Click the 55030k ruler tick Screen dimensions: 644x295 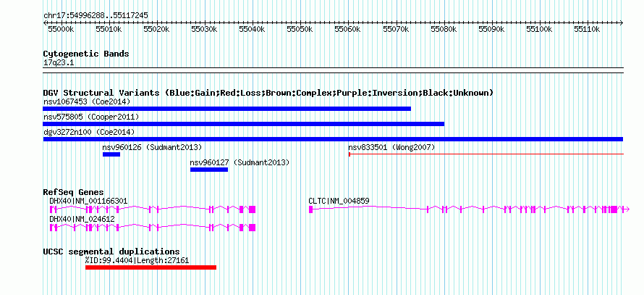coord(205,29)
